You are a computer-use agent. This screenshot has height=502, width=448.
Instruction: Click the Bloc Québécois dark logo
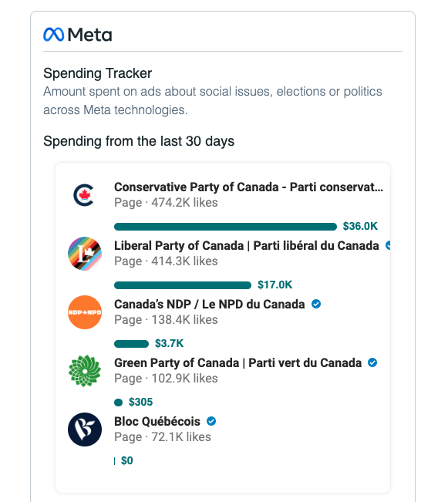pyautogui.click(x=85, y=430)
